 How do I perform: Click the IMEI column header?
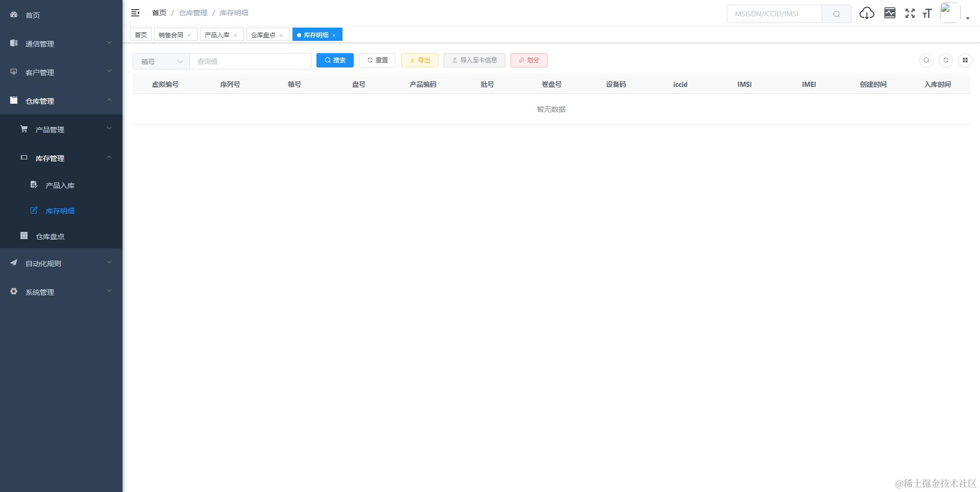click(808, 84)
